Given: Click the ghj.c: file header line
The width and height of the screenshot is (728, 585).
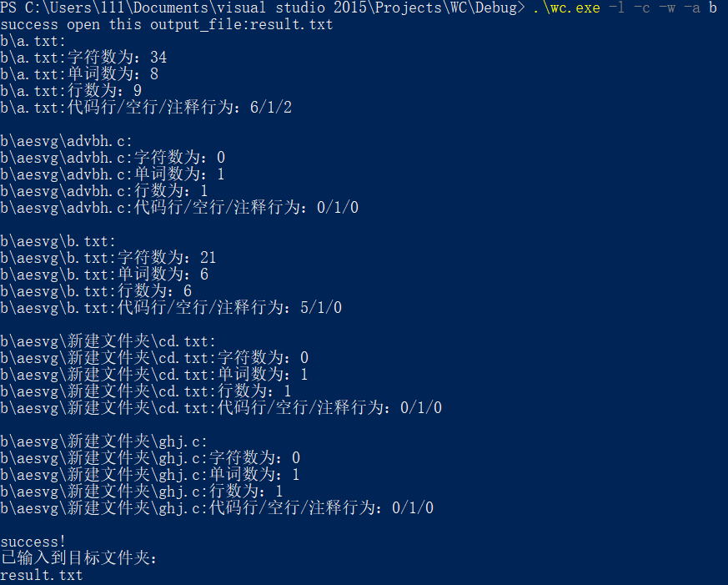Looking at the screenshot, I should pos(104,441).
